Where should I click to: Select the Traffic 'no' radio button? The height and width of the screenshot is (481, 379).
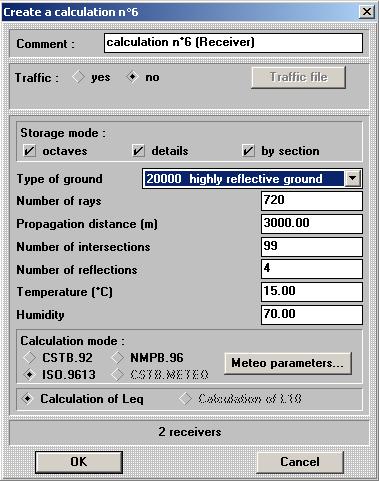(132, 77)
